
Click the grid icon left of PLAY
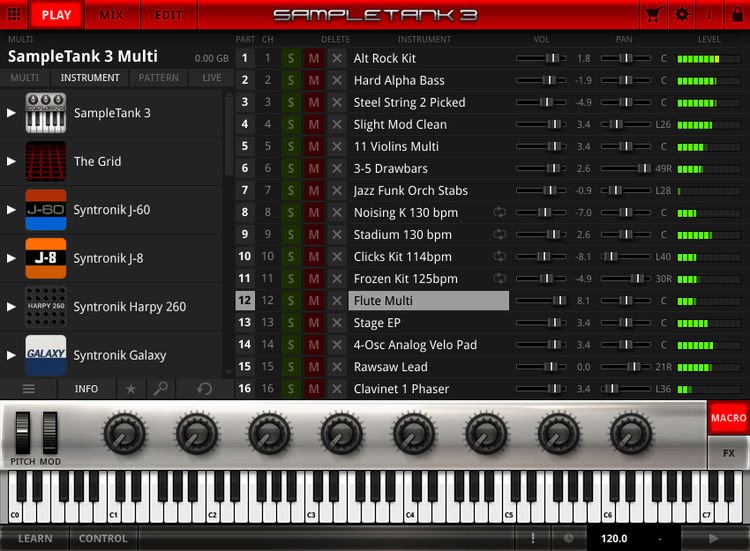[x=14, y=15]
